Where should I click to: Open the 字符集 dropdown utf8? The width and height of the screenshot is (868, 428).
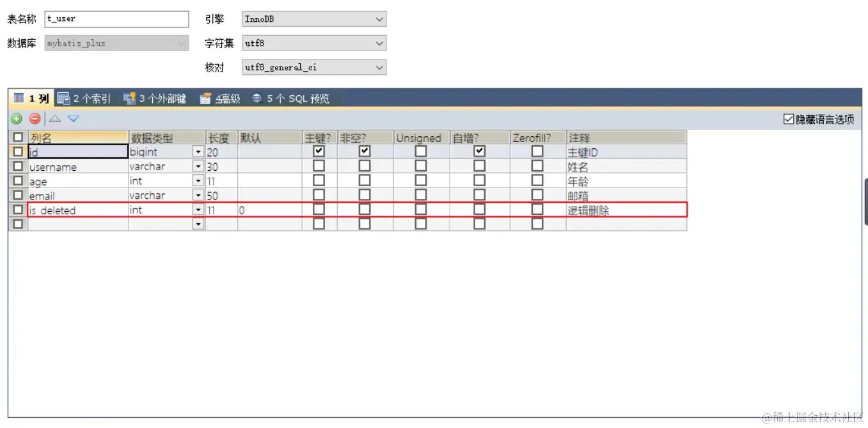point(315,44)
